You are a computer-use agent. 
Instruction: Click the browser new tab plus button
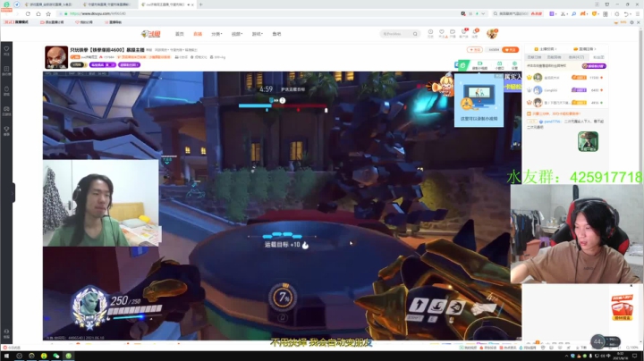201,4
